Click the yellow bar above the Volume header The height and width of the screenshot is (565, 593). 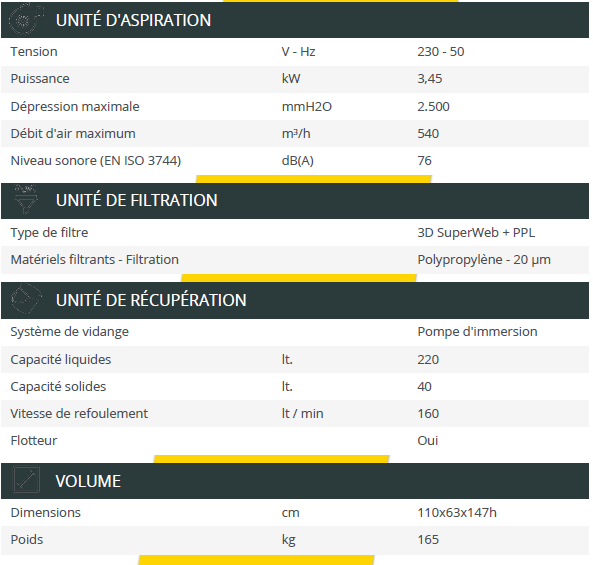pyautogui.click(x=272, y=459)
